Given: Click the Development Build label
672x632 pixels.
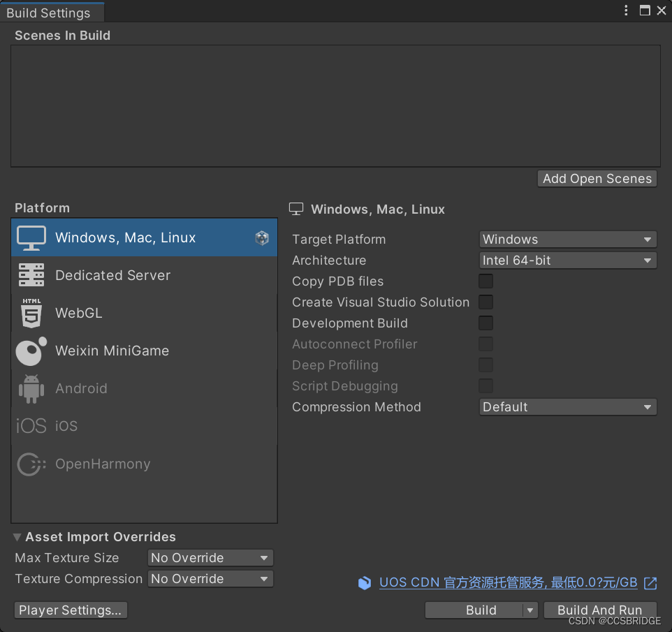Looking at the screenshot, I should pos(350,323).
